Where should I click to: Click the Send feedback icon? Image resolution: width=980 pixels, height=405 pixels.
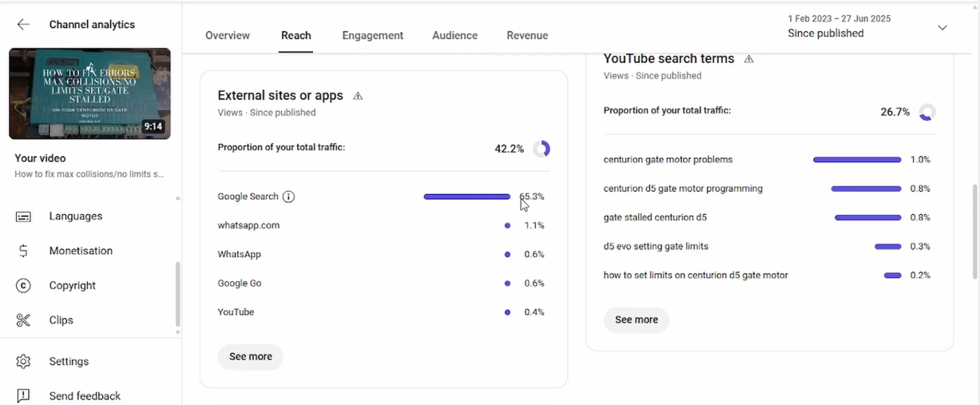[23, 396]
